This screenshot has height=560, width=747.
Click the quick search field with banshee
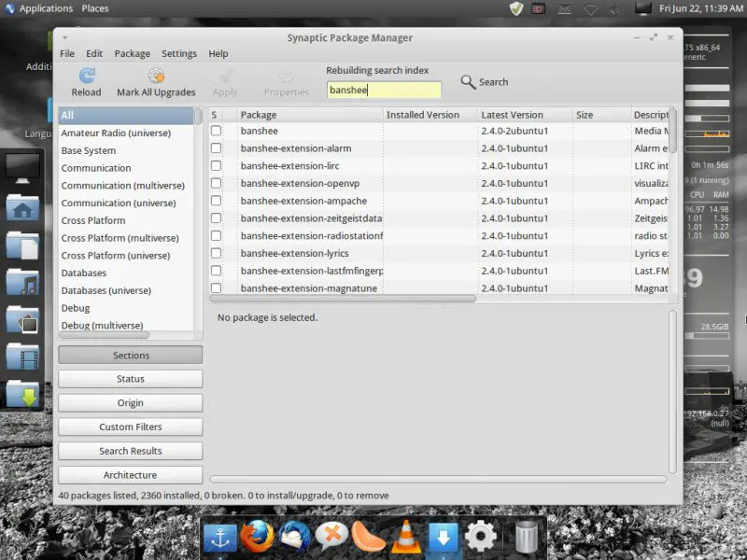click(384, 90)
